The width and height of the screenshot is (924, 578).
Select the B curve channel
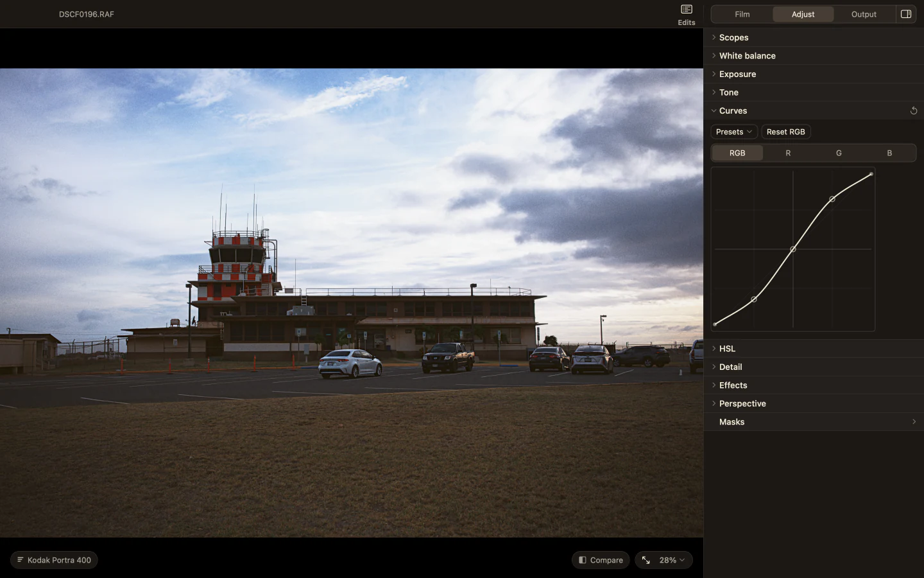point(889,153)
